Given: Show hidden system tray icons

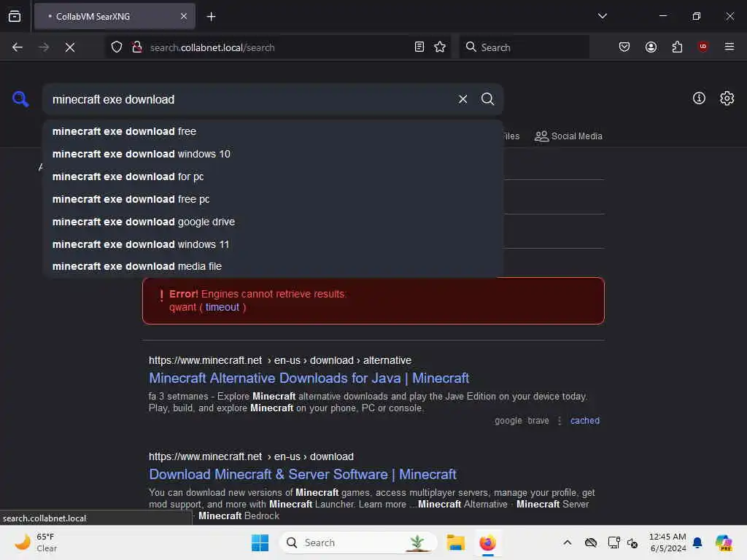Looking at the screenshot, I should point(567,542).
